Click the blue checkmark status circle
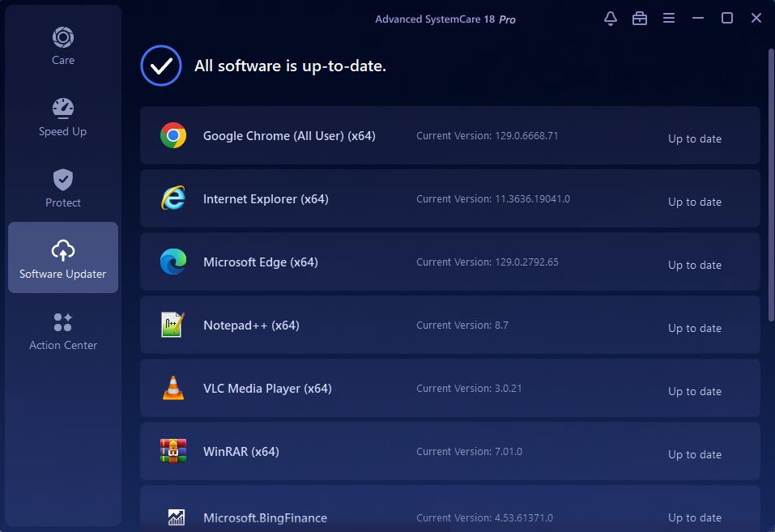The width and height of the screenshot is (775, 532). [160, 66]
